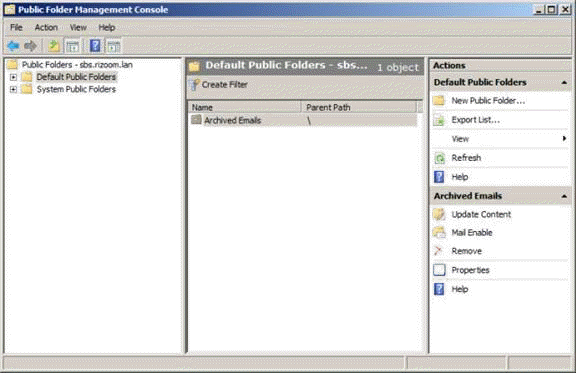Open the Help menu in the menu bar
Image resolution: width=576 pixels, height=373 pixels.
click(107, 28)
